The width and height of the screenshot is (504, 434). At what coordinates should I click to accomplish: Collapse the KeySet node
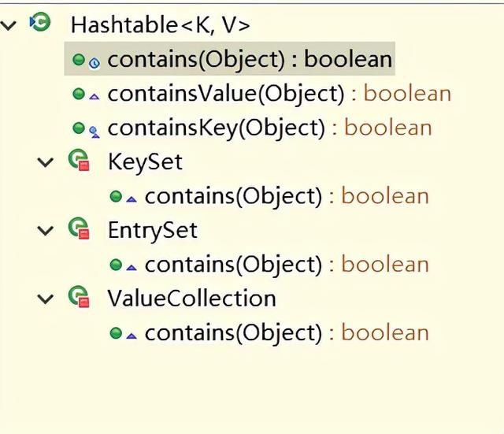46,161
